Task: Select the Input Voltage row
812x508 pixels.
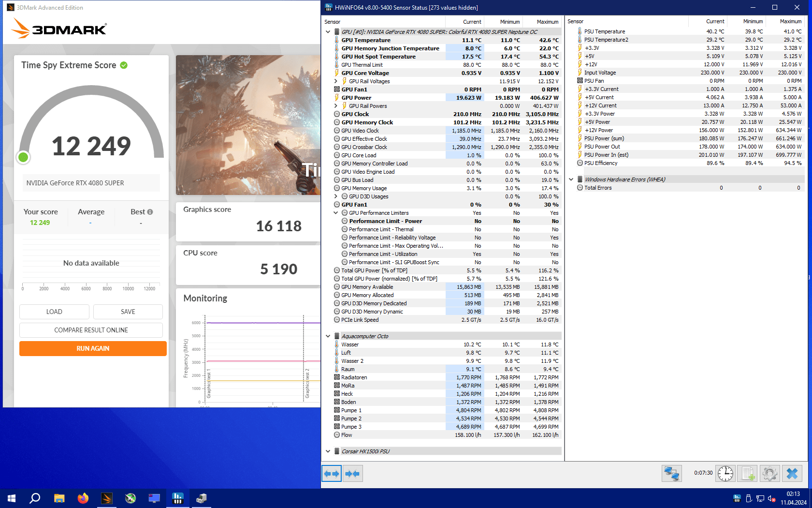Action: pos(690,73)
